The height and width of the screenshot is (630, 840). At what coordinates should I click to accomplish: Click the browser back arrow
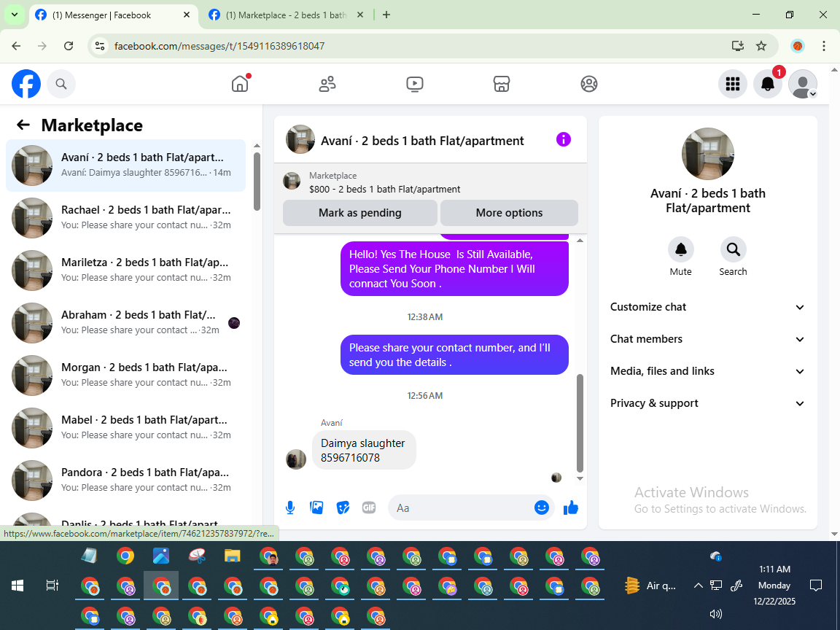pyautogui.click(x=16, y=46)
